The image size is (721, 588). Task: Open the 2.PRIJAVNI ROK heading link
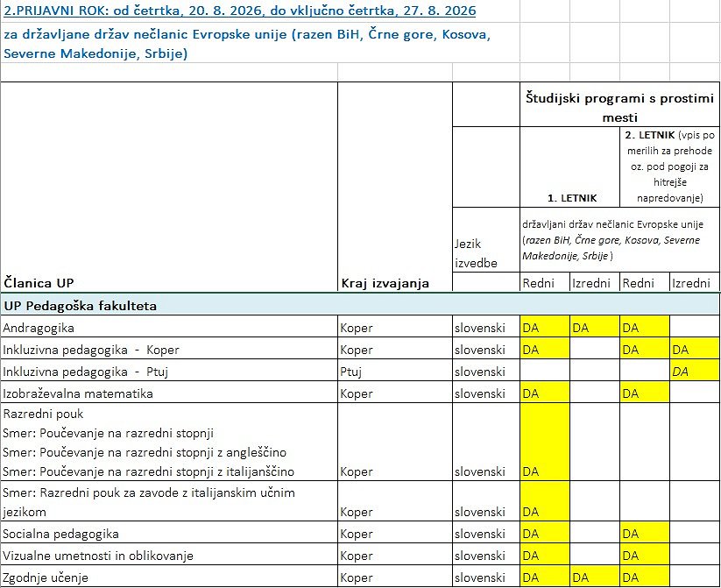239,11
